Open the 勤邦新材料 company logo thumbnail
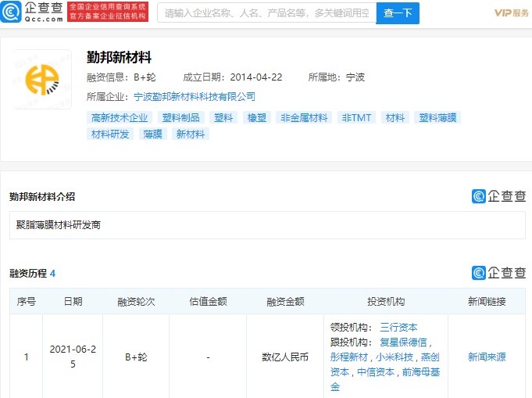 (42, 80)
